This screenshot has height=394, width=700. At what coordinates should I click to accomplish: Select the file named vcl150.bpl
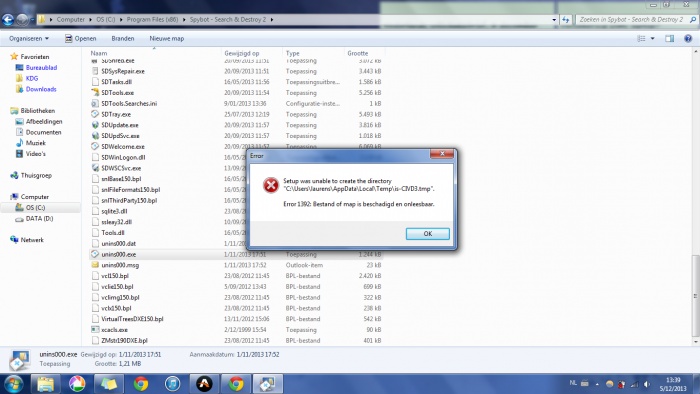pyautogui.click(x=115, y=276)
